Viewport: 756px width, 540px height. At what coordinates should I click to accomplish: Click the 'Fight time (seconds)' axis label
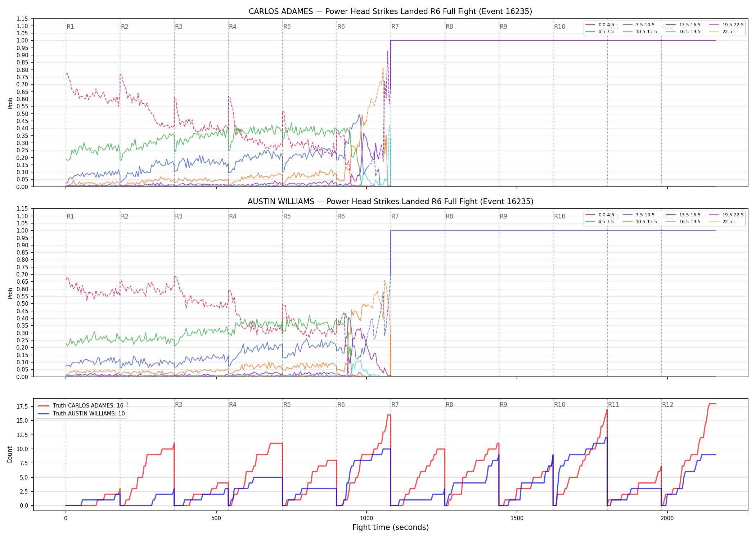click(x=391, y=527)
